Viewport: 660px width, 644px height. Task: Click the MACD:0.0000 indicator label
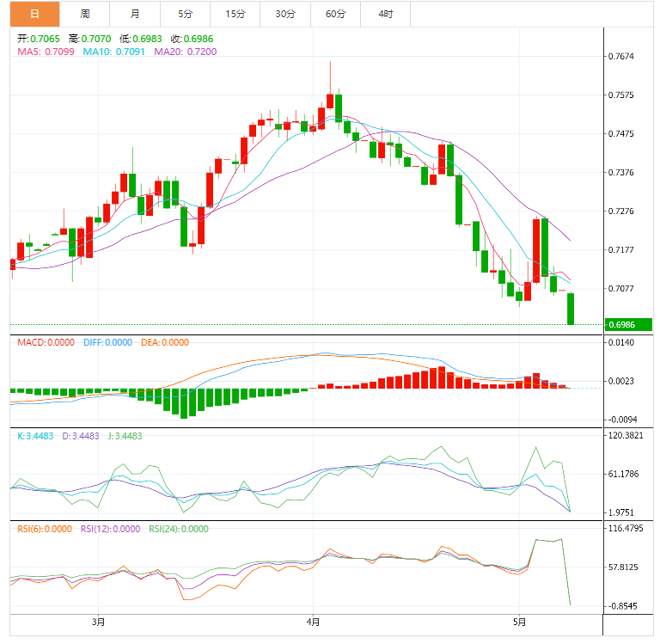click(x=46, y=342)
